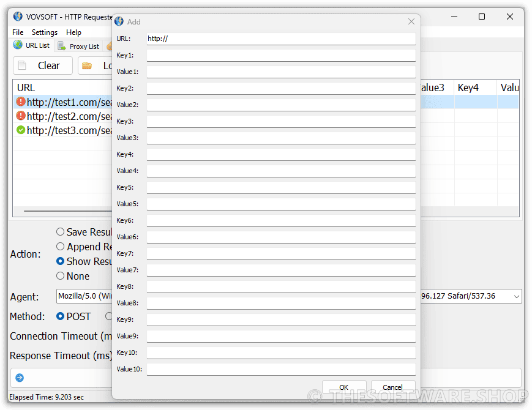Viewport: 532px width, 410px height.
Task: Click the error icon beside test2.com URL
Action: click(x=21, y=116)
